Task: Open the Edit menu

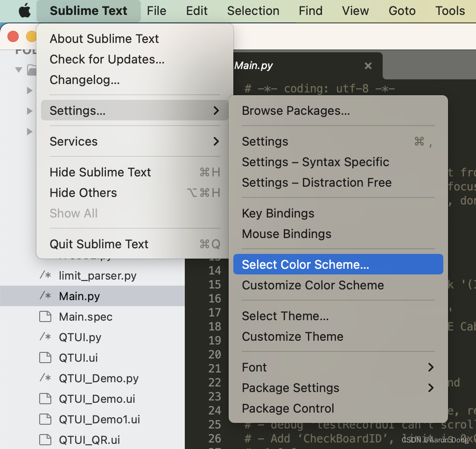Action: pyautogui.click(x=197, y=11)
